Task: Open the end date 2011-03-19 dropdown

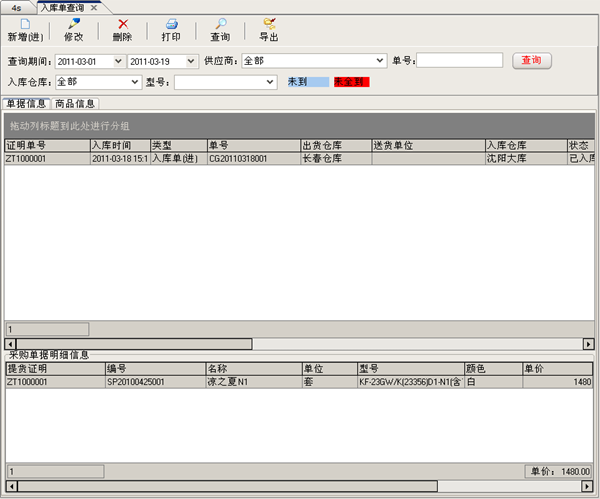Action: point(191,61)
